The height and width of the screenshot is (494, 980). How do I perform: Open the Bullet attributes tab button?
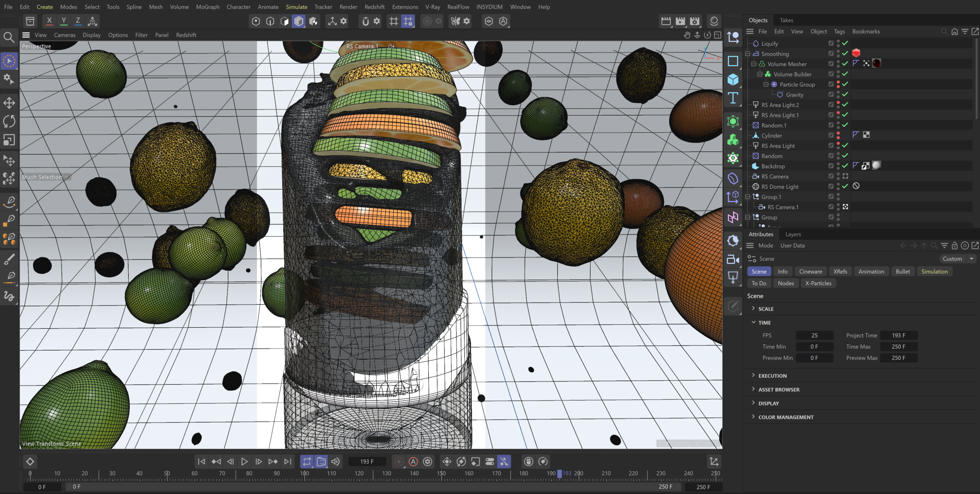coord(903,272)
